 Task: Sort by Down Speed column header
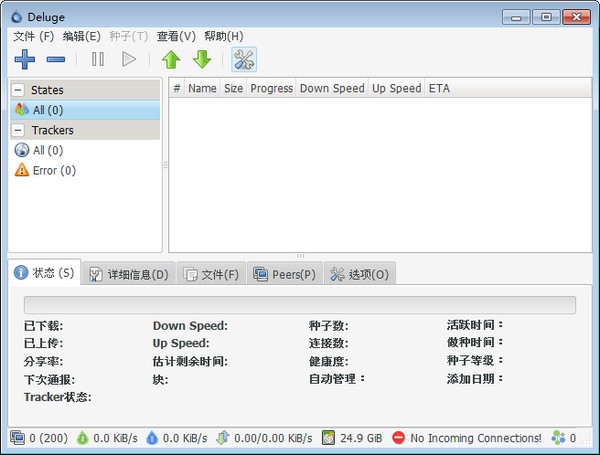pyautogui.click(x=332, y=88)
